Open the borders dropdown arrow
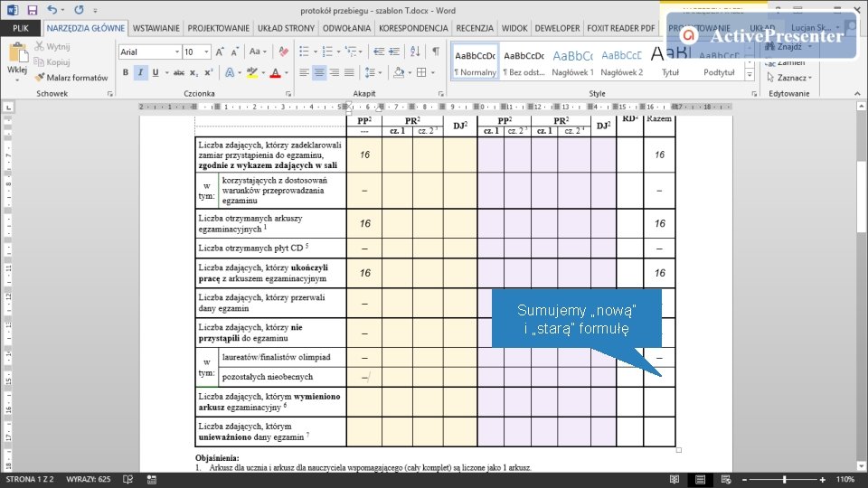868x488 pixels. [432, 72]
